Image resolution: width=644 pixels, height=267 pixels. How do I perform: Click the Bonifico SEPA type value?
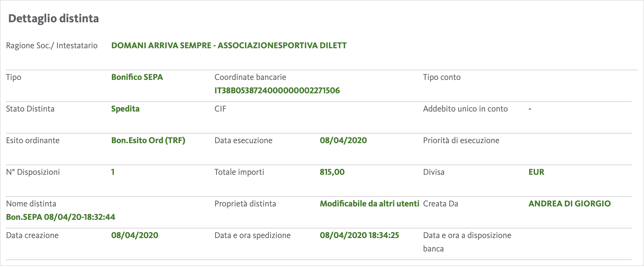[x=137, y=77]
